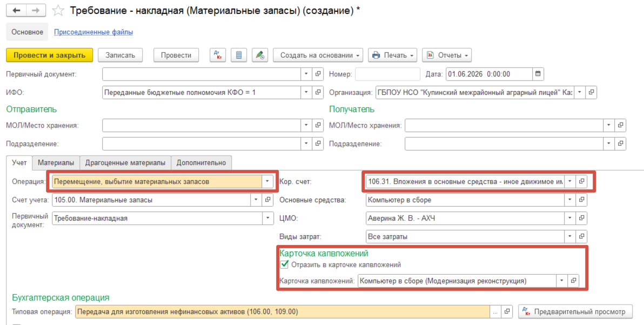Open Типовая операция linked item icon
The image size is (644, 325).
507,312
